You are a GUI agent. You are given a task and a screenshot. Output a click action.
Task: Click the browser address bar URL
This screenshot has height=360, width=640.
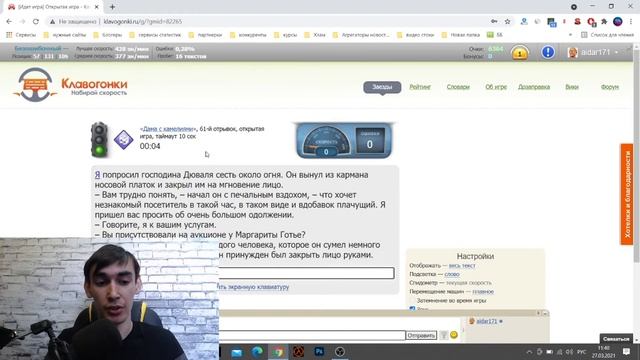pyautogui.click(x=143, y=21)
